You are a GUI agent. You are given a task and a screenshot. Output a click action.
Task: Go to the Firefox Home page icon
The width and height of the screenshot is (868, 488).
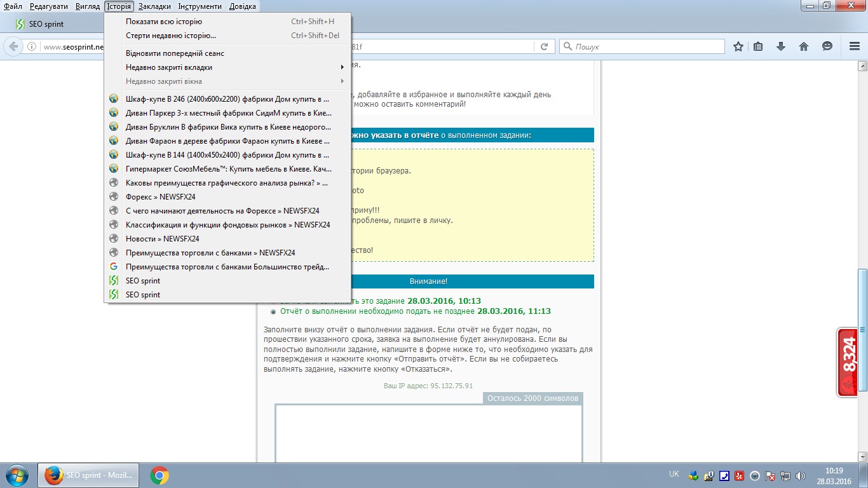[x=804, y=46]
